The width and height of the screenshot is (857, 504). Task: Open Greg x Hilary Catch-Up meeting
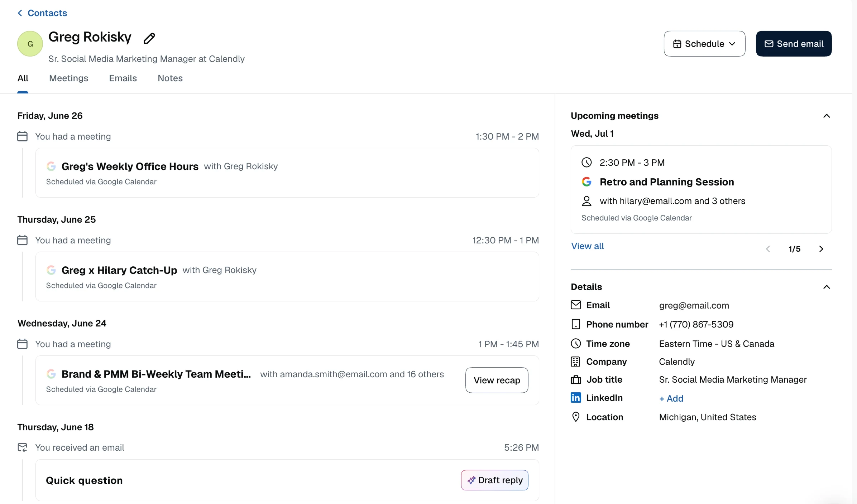287,277
